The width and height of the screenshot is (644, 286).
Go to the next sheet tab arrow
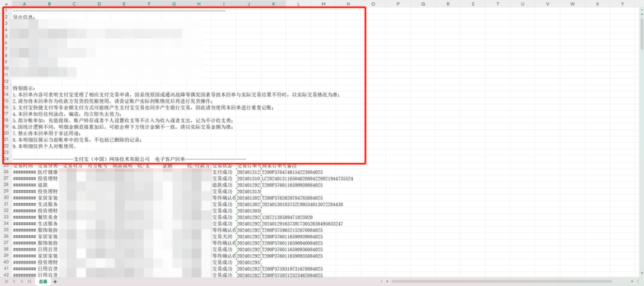click(x=21, y=282)
